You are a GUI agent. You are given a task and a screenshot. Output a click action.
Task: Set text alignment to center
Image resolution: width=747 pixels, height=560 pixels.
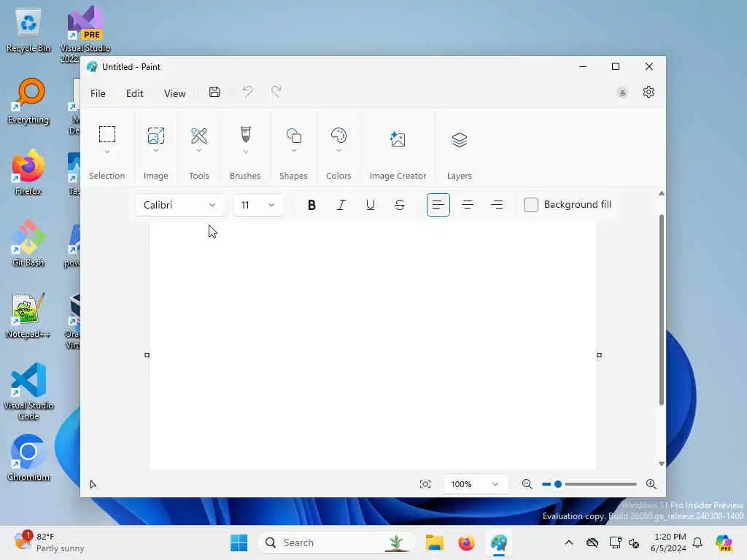(468, 205)
